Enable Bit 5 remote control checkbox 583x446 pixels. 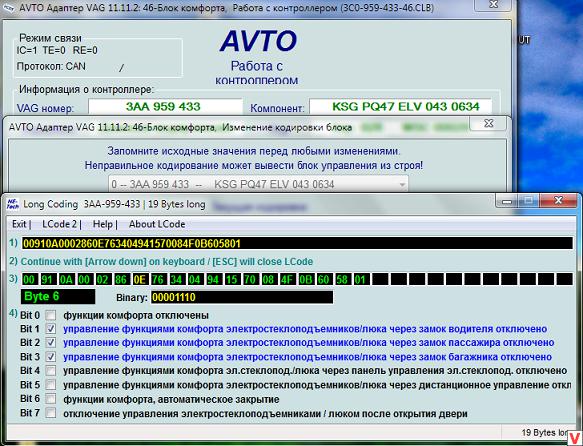51,385
